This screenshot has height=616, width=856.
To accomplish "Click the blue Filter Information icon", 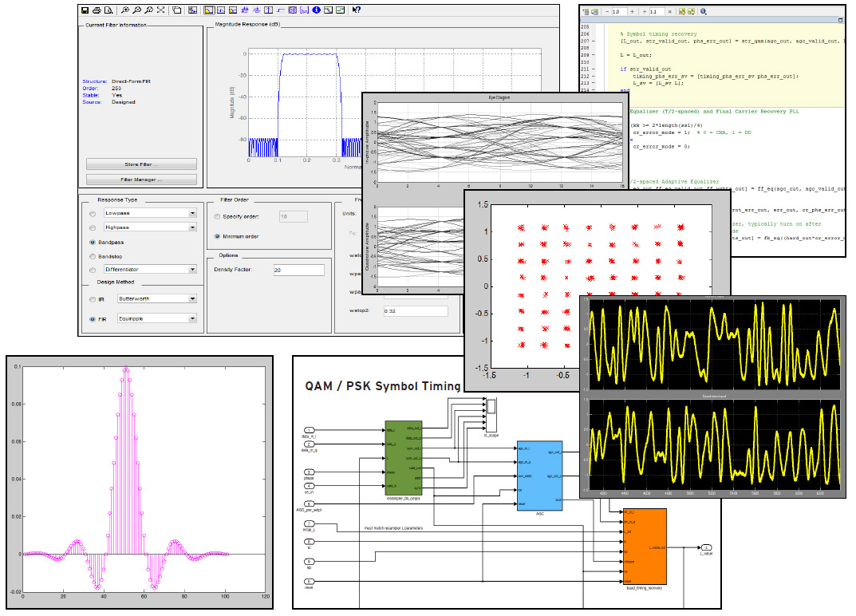I will [316, 10].
